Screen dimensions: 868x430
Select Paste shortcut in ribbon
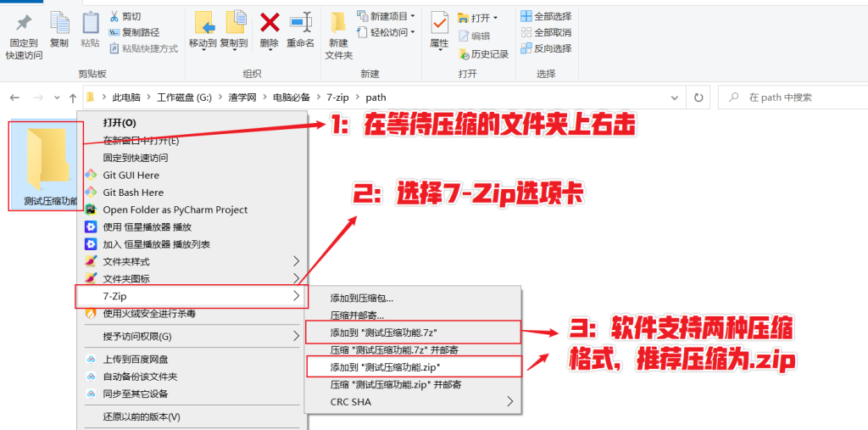pos(144,48)
